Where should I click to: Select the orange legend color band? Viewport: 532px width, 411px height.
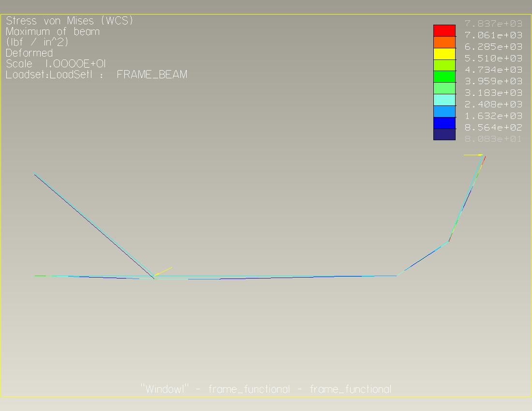click(444, 42)
